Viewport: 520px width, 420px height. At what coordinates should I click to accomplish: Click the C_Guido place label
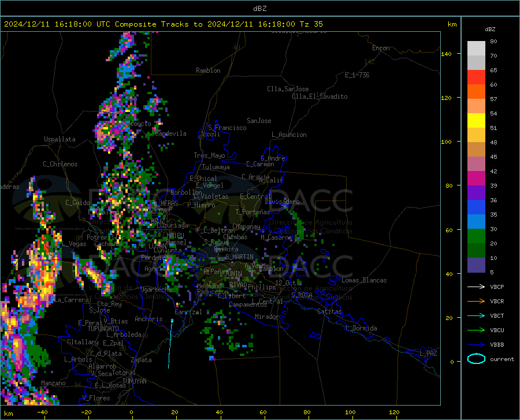pos(77,203)
